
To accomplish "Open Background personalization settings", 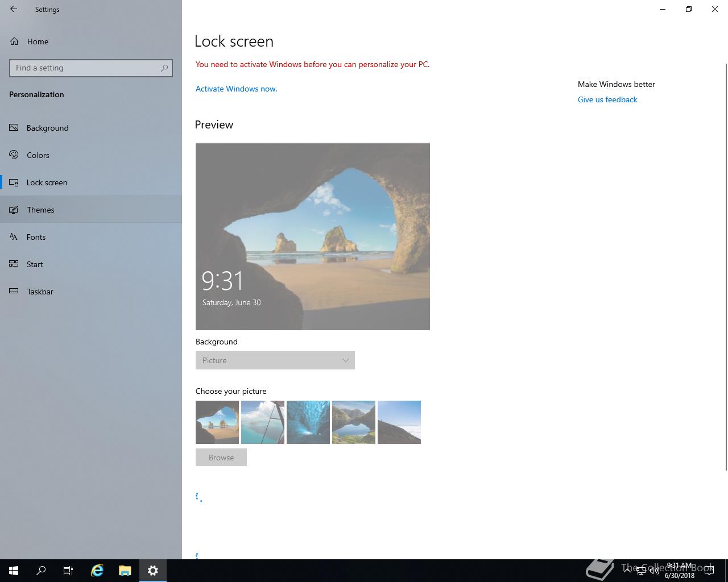I will click(x=91, y=128).
